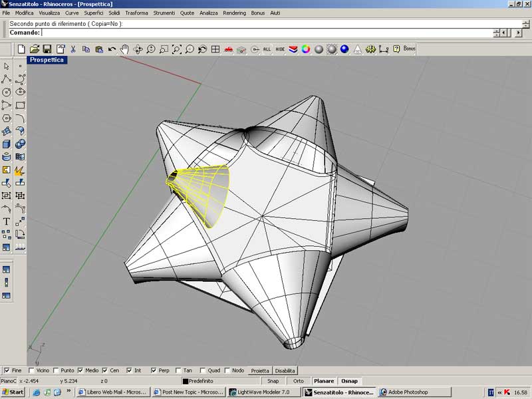Screen dimensions: 532x399
Task: Click the HIDE objects toolbar button
Action: point(280,49)
